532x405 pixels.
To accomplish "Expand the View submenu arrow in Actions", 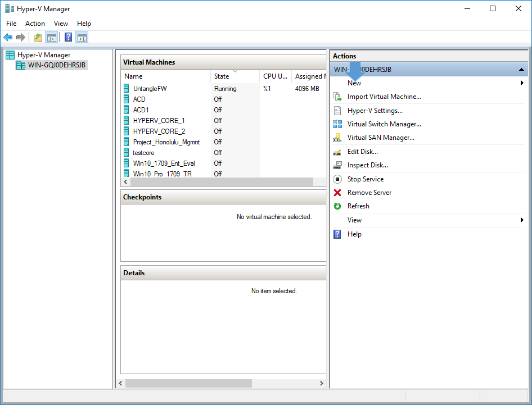I will click(522, 220).
